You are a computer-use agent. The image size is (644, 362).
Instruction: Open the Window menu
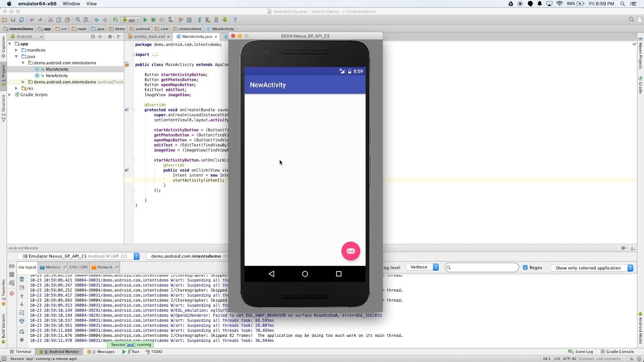tap(71, 4)
